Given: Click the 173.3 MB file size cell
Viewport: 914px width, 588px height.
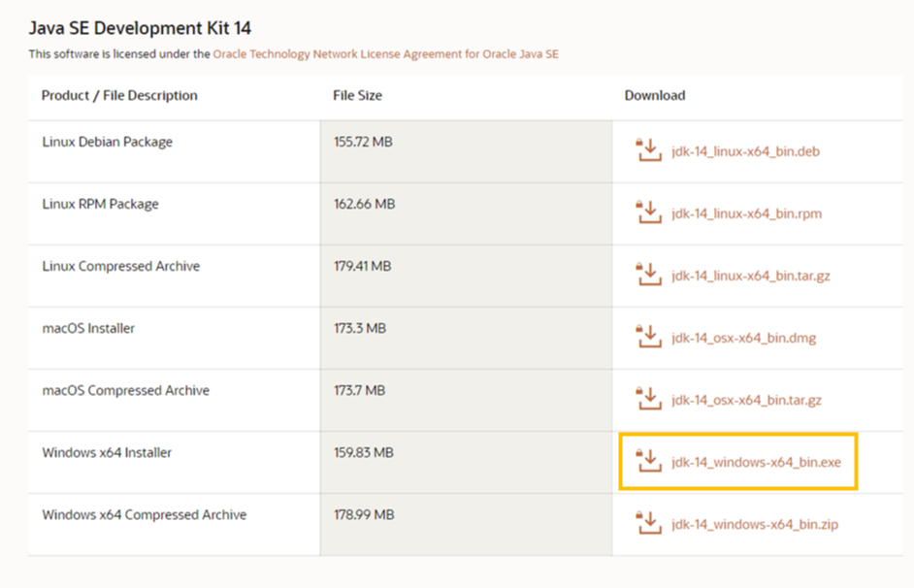Looking at the screenshot, I should [466, 338].
